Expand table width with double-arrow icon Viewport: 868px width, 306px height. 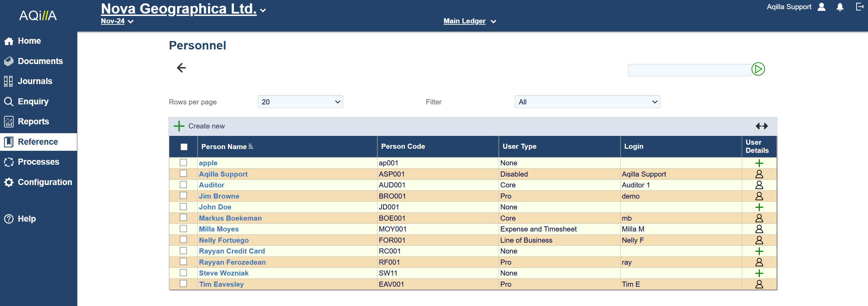pyautogui.click(x=761, y=126)
